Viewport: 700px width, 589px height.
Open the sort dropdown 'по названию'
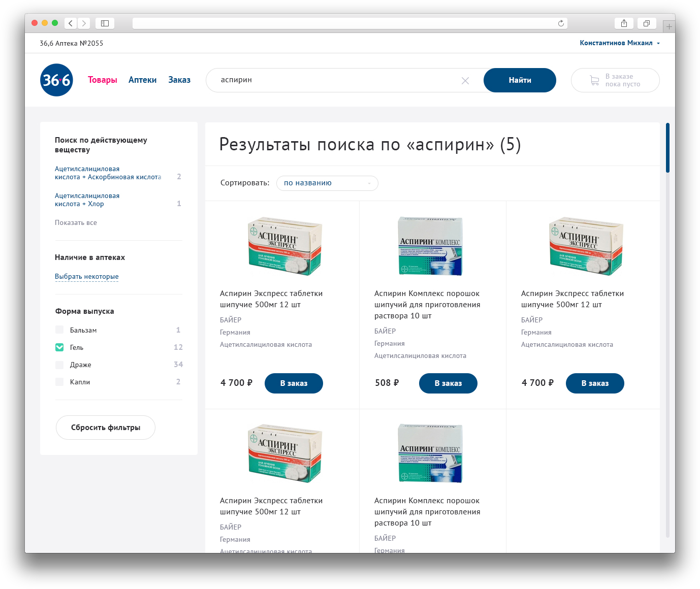[327, 183]
